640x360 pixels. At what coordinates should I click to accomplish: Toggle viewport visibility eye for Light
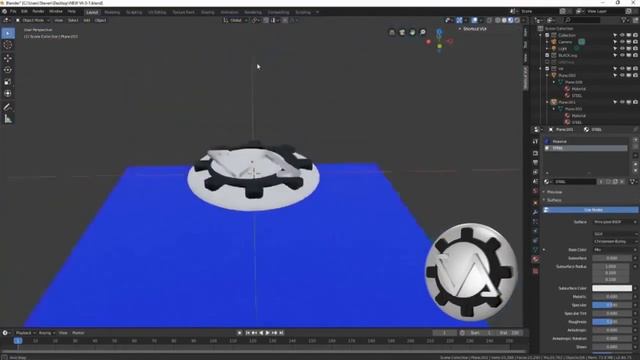pos(622,49)
